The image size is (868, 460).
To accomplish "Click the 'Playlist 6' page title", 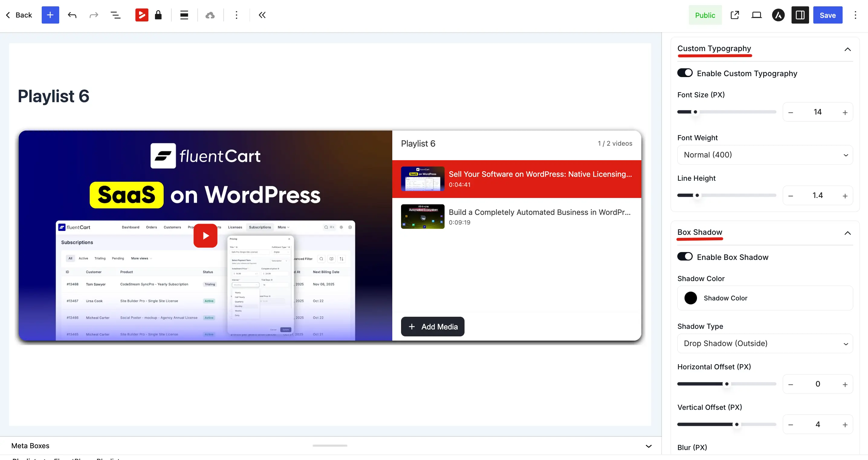I will [53, 96].
